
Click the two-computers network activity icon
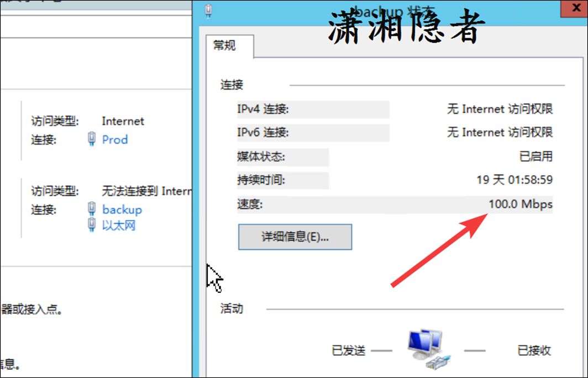pyautogui.click(x=429, y=349)
